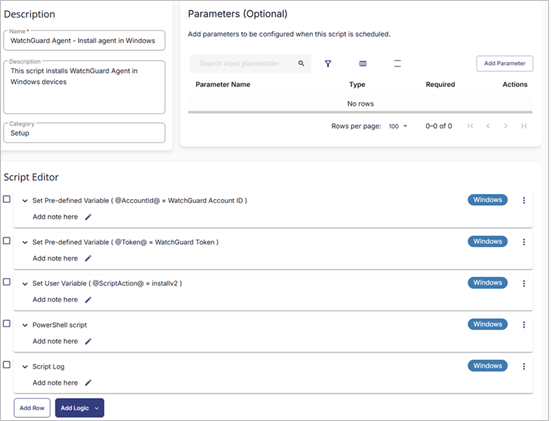Sort by Parameter Name column header
The image size is (551, 421).
pos(223,85)
